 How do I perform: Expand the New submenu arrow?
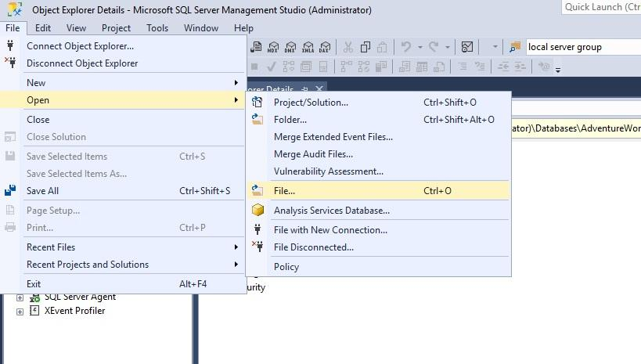236,83
